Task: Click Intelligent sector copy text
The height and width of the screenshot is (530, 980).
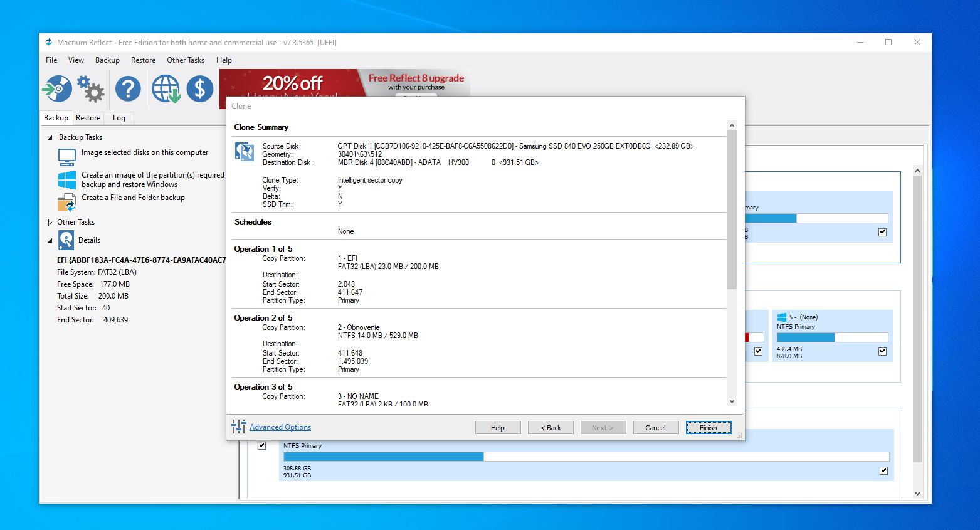Action: tap(370, 180)
